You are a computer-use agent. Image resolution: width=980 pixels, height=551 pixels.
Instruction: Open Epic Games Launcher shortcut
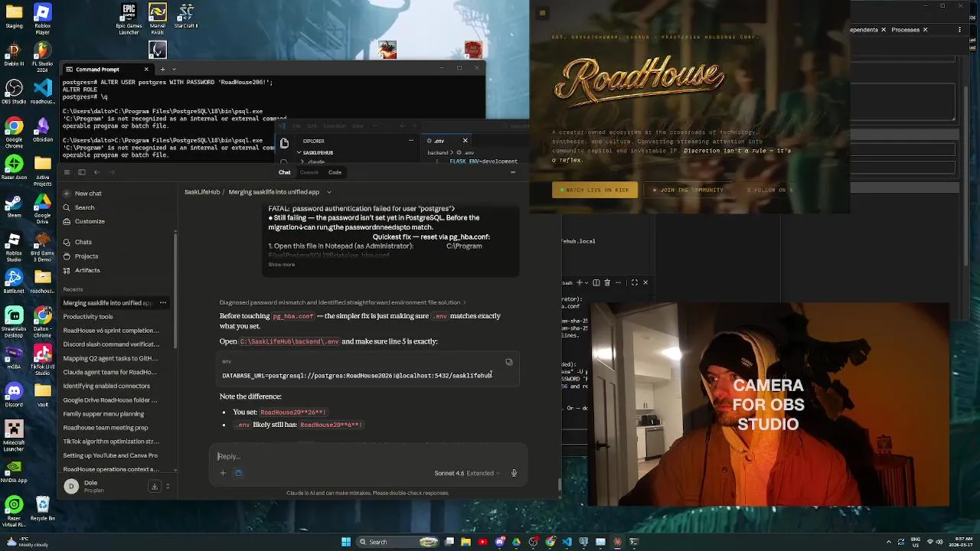[x=129, y=18]
